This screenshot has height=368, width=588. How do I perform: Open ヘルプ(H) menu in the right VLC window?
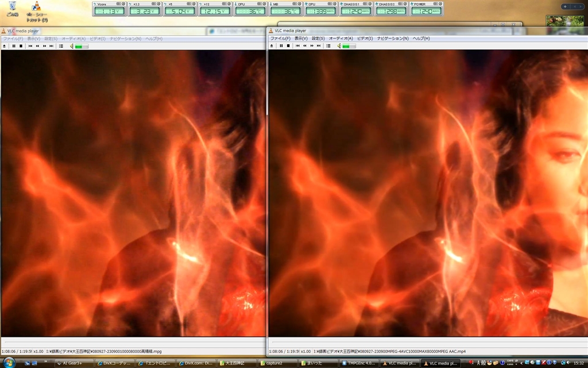421,39
